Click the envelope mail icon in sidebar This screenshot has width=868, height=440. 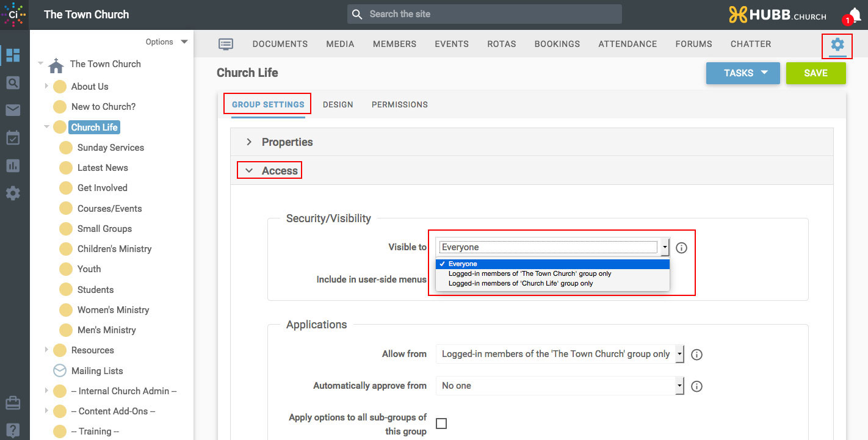point(13,110)
